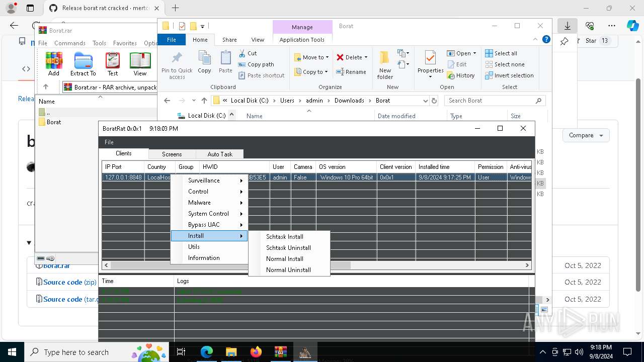This screenshot has width=644, height=362.
Task: Open the Delete dropdown arrow
Action: [366, 57]
